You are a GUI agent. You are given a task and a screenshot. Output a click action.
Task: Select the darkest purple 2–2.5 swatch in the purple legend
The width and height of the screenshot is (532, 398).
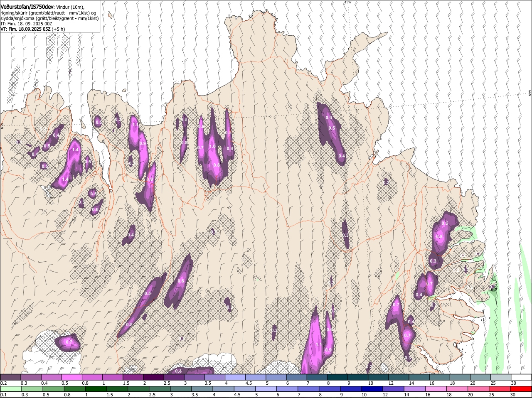pyautogui.click(x=153, y=377)
